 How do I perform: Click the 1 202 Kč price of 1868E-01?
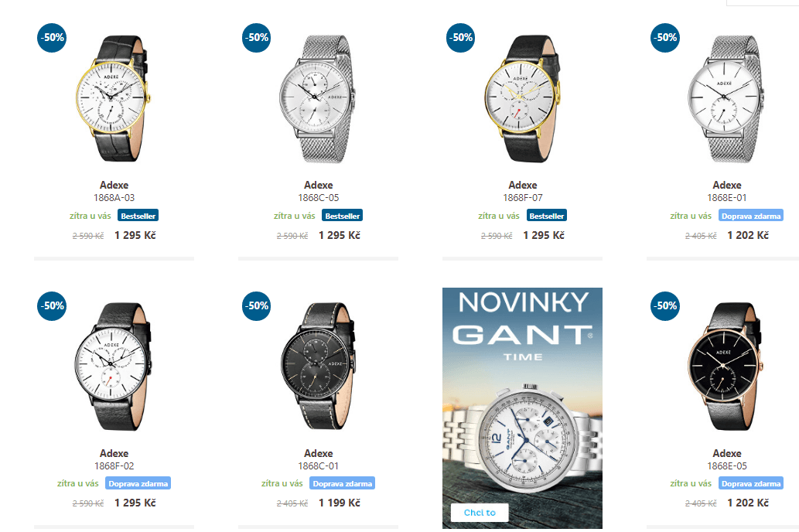[x=748, y=235]
